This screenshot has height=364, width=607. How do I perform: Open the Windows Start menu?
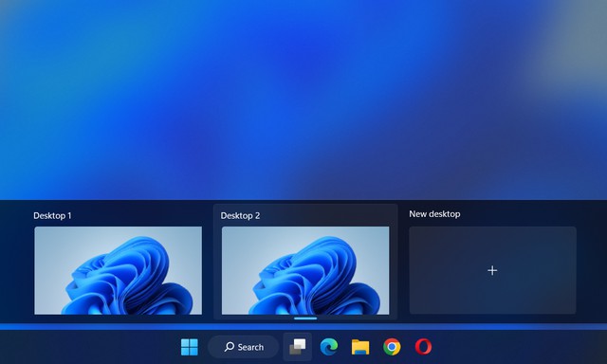(x=190, y=347)
